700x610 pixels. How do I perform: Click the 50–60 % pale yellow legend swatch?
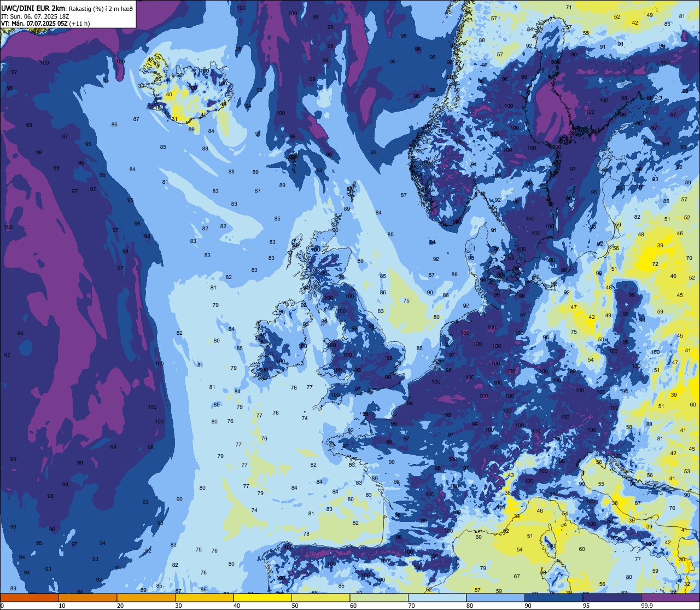click(x=321, y=598)
